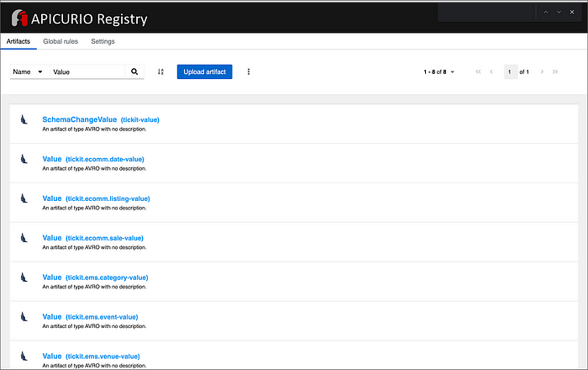Screen dimensions: 588x370
Task: Click the Apicurio Registry logo
Action: (79, 18)
